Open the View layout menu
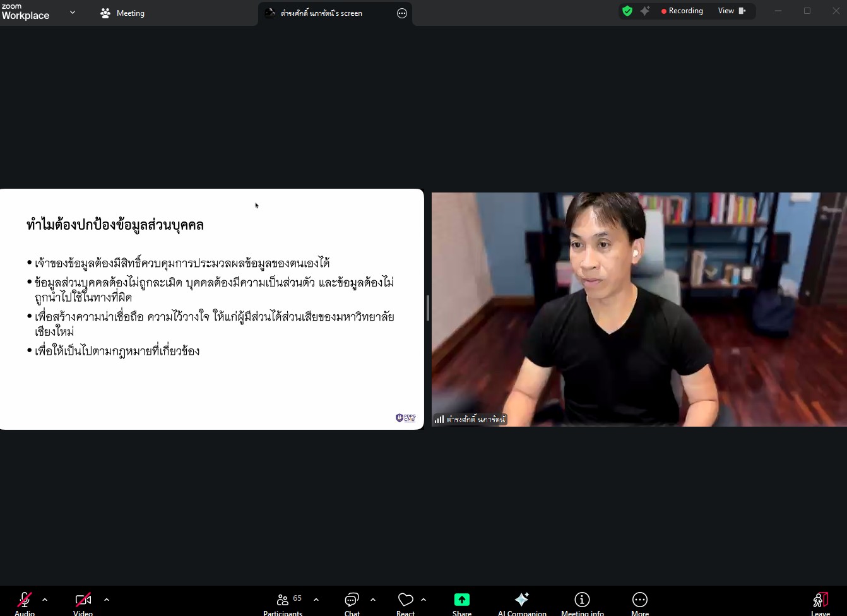 [731, 11]
